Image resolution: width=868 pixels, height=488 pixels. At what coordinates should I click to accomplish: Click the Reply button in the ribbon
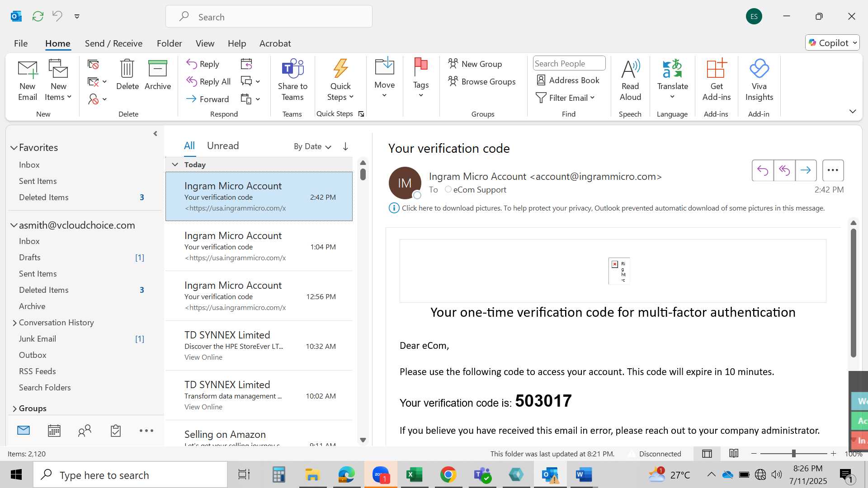point(203,64)
